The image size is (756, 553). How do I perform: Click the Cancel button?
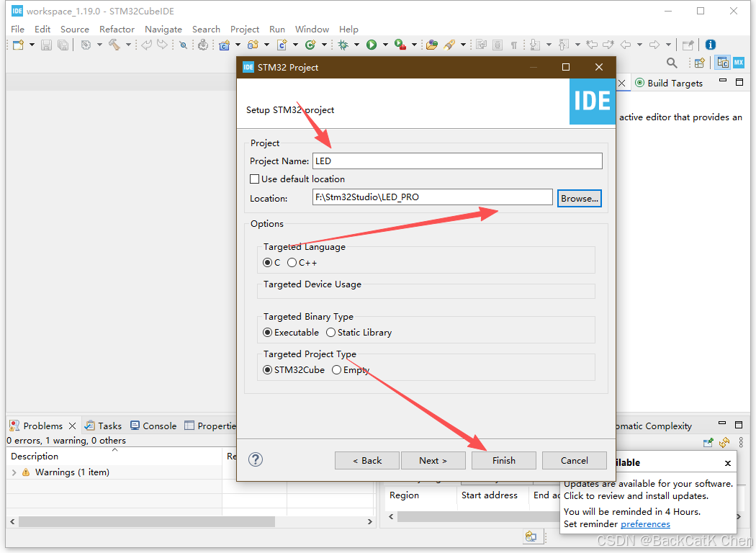click(575, 460)
